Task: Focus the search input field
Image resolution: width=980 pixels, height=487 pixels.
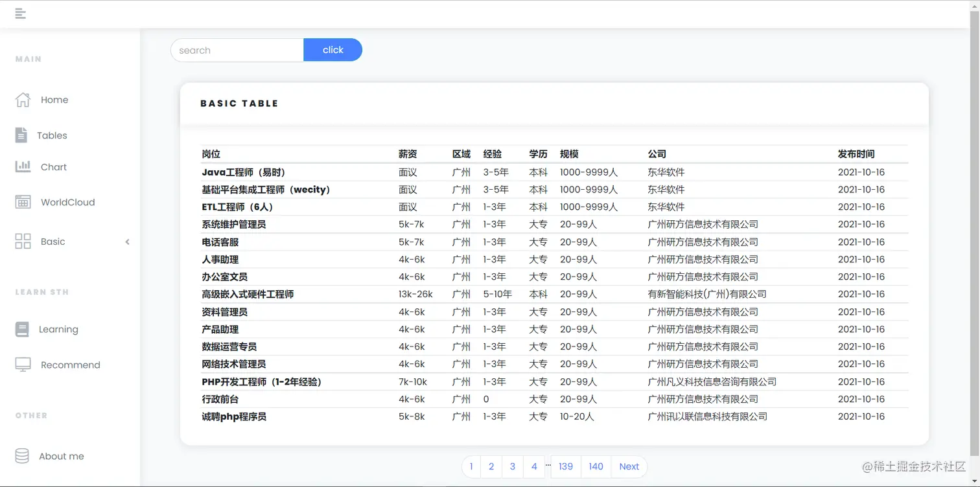Action: click(237, 50)
